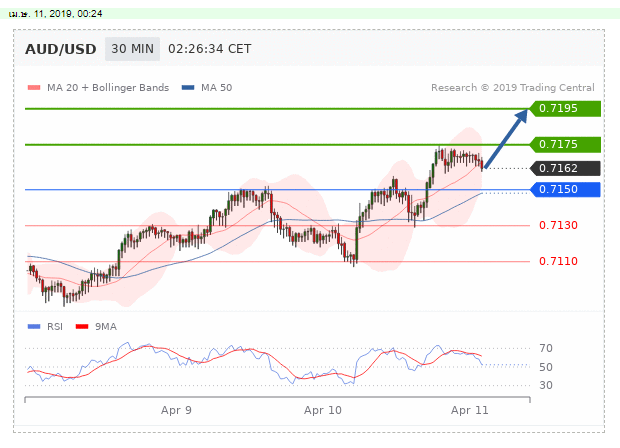Click the MA 50 legend label
The image size is (620, 448).
pyautogui.click(x=216, y=88)
